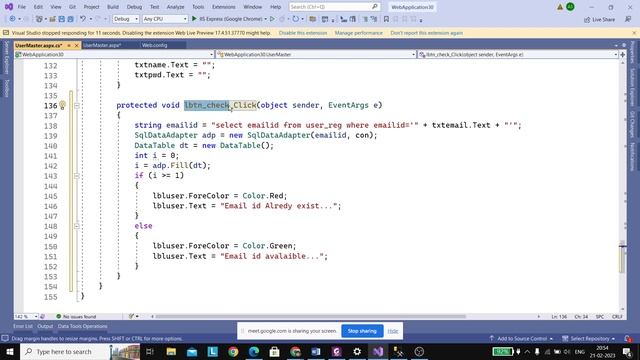Click Don't report this extension again

427,33
